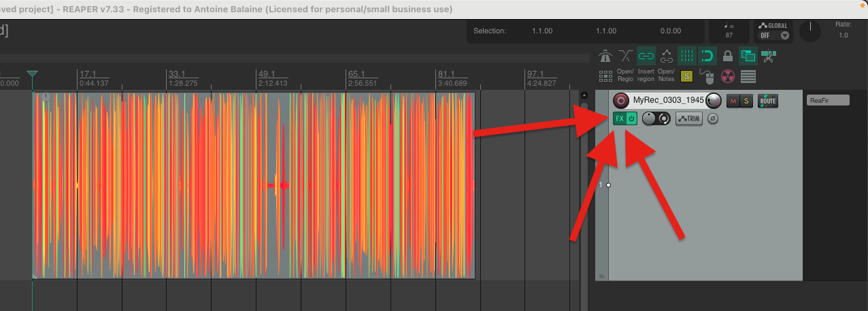Select the audio waveform item
868x311 pixels.
[253, 185]
